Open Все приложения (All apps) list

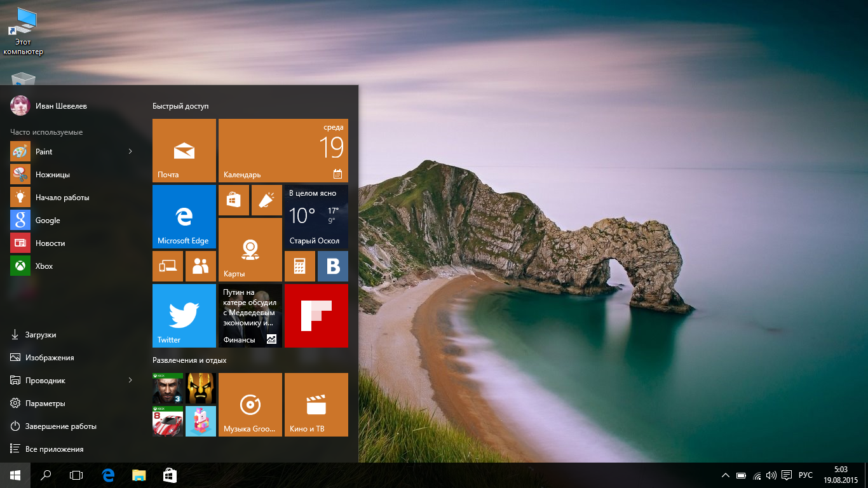point(54,449)
